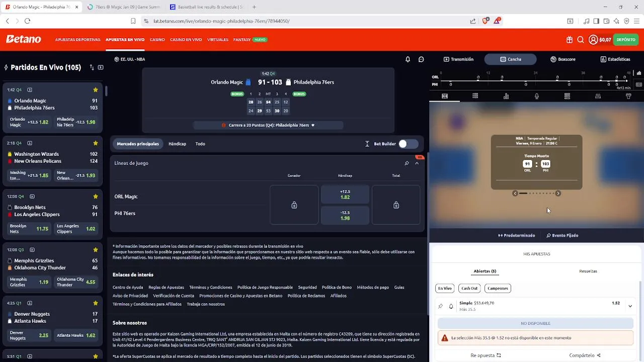
Task: Filter bets by En Vivo
Action: pyautogui.click(x=445, y=288)
